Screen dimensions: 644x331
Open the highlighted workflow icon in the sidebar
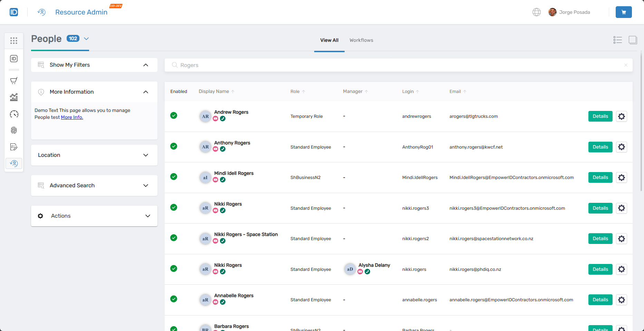(x=14, y=163)
